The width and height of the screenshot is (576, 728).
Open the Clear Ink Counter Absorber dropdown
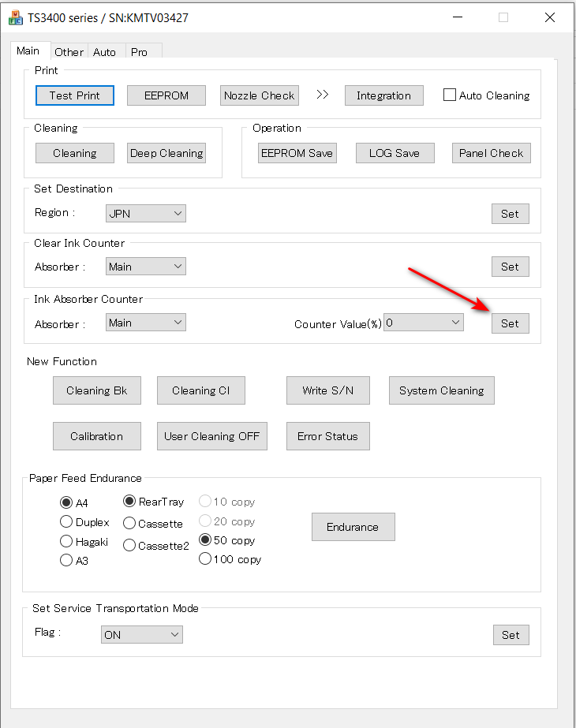point(146,267)
